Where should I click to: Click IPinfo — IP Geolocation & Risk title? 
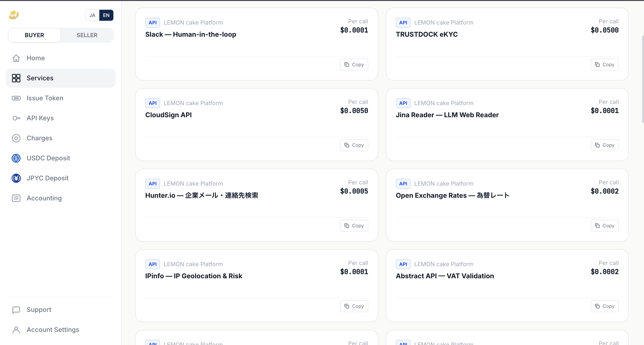click(194, 276)
